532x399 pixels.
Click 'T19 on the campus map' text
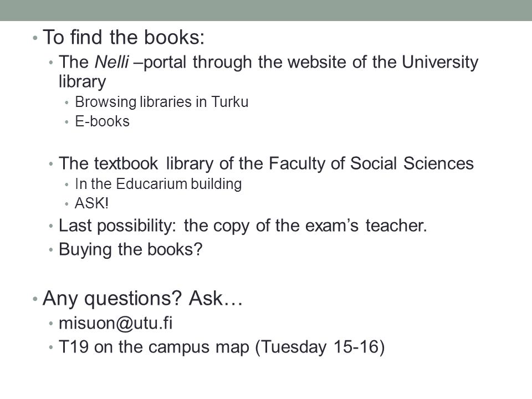pos(154,347)
